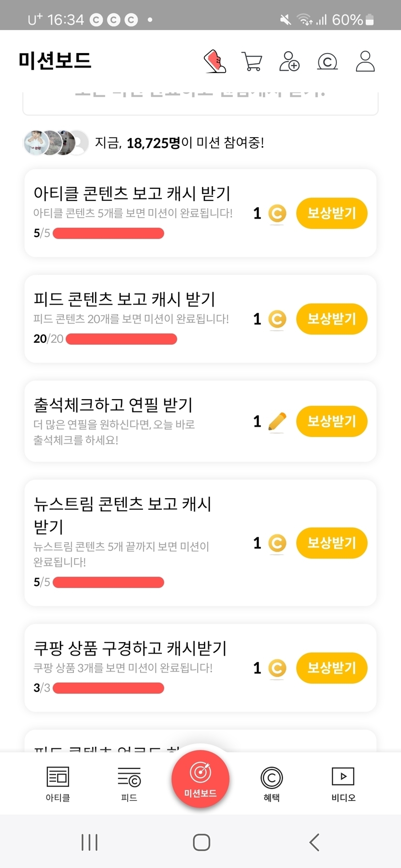The height and width of the screenshot is (868, 401).
Task: Switch to the 피드 tab
Action: (x=129, y=783)
